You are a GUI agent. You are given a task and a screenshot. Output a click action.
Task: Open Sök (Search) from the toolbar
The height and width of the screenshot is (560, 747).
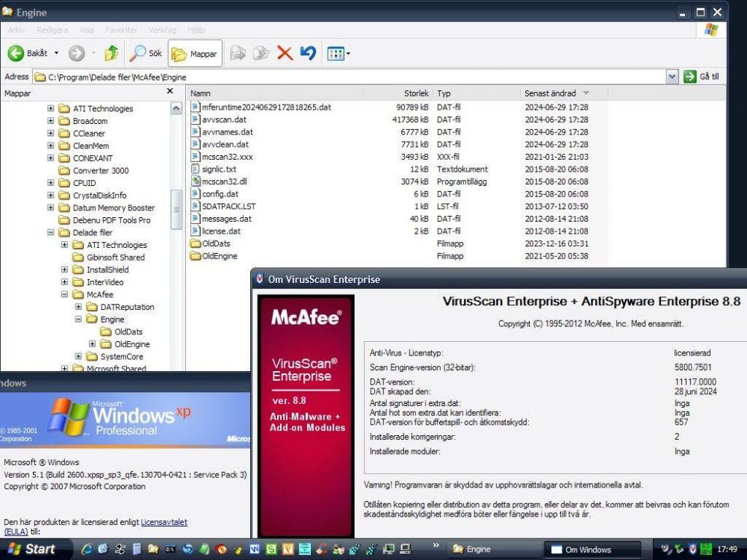click(x=146, y=54)
